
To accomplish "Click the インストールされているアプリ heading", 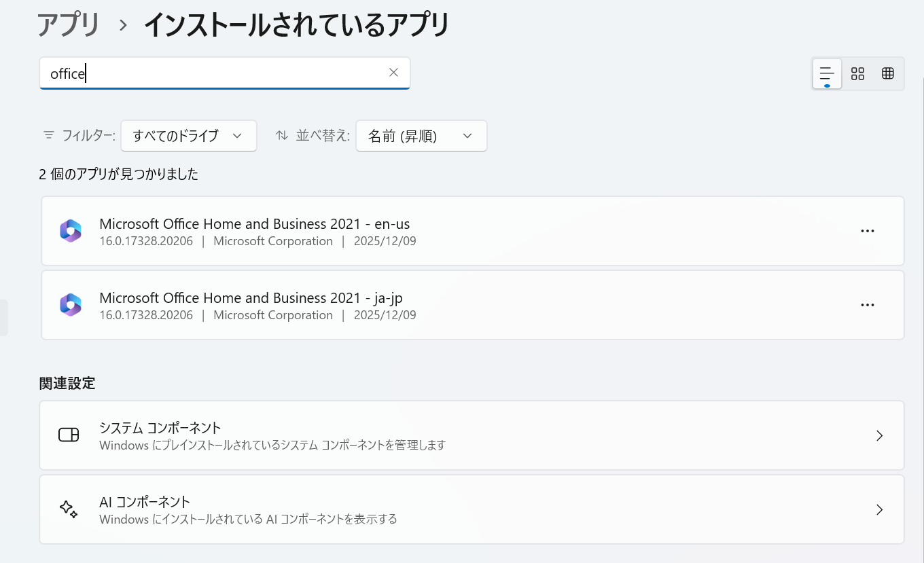I will click(297, 25).
